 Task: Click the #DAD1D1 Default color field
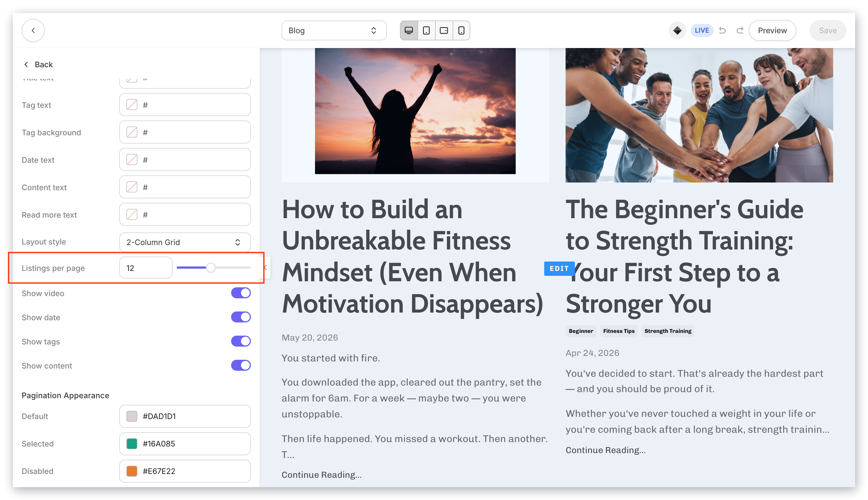[x=185, y=416]
